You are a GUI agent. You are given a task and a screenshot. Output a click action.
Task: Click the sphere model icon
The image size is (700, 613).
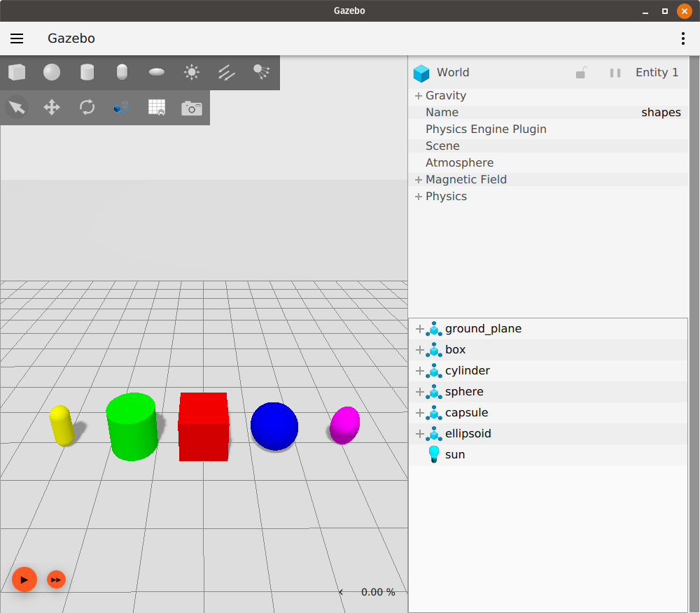(x=433, y=392)
